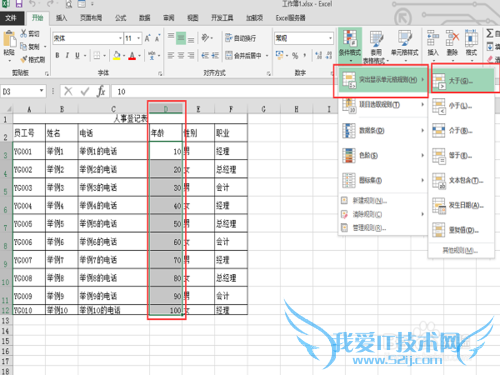Screen dimensions: 500x375
Task: Switch to the Formulas tab
Action: (121, 18)
